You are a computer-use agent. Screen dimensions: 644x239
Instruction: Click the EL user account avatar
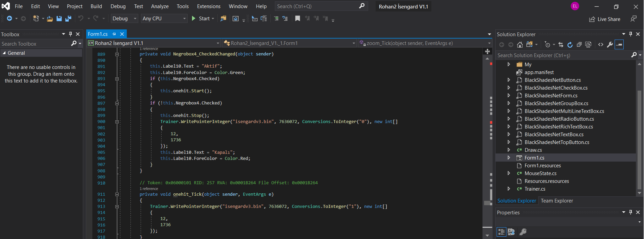click(575, 6)
